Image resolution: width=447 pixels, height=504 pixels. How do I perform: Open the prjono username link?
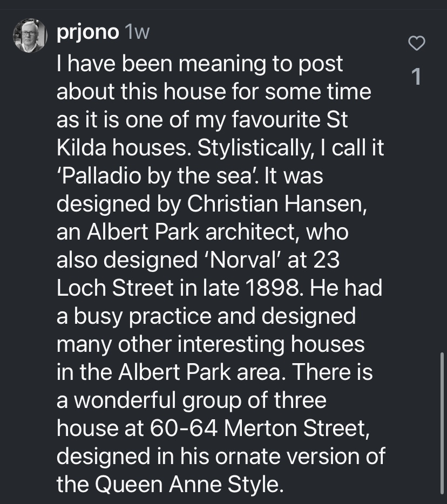point(87,32)
